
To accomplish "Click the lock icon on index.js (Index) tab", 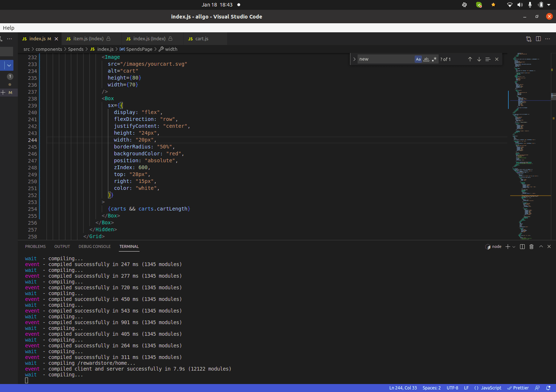I will [170, 38].
